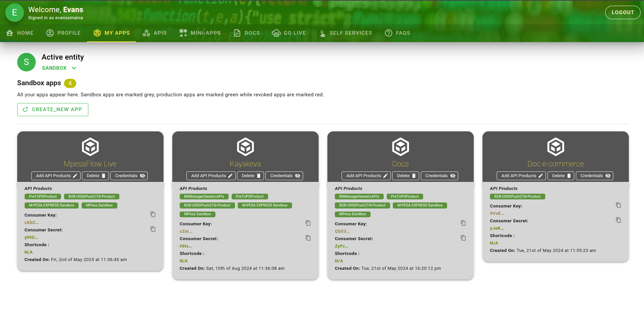The width and height of the screenshot is (644, 322).
Task: Add API products to Docs app
Action: pos(366,176)
